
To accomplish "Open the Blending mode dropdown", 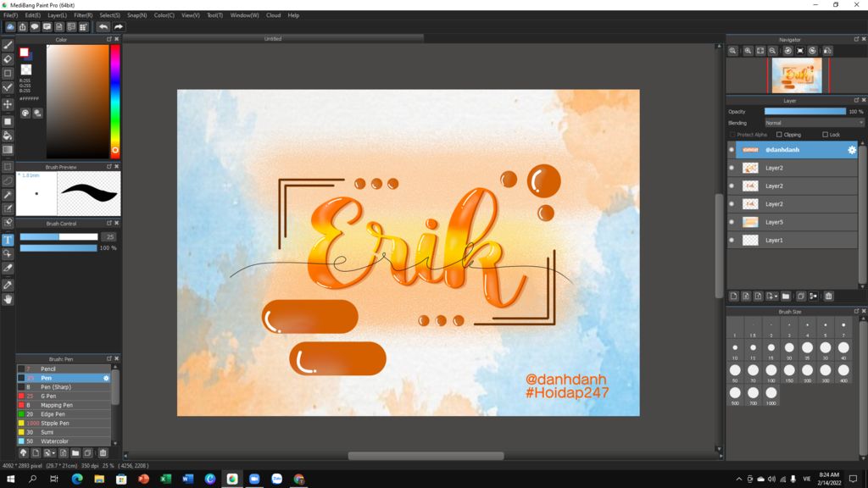I will tap(815, 123).
